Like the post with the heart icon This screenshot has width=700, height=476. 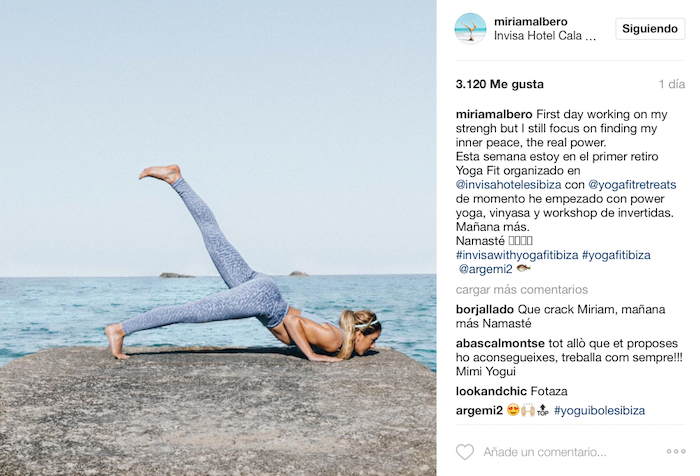465,452
